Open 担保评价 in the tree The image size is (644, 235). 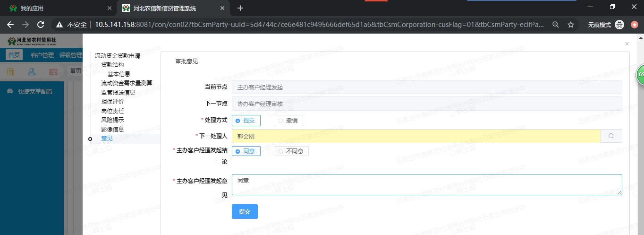112,101
